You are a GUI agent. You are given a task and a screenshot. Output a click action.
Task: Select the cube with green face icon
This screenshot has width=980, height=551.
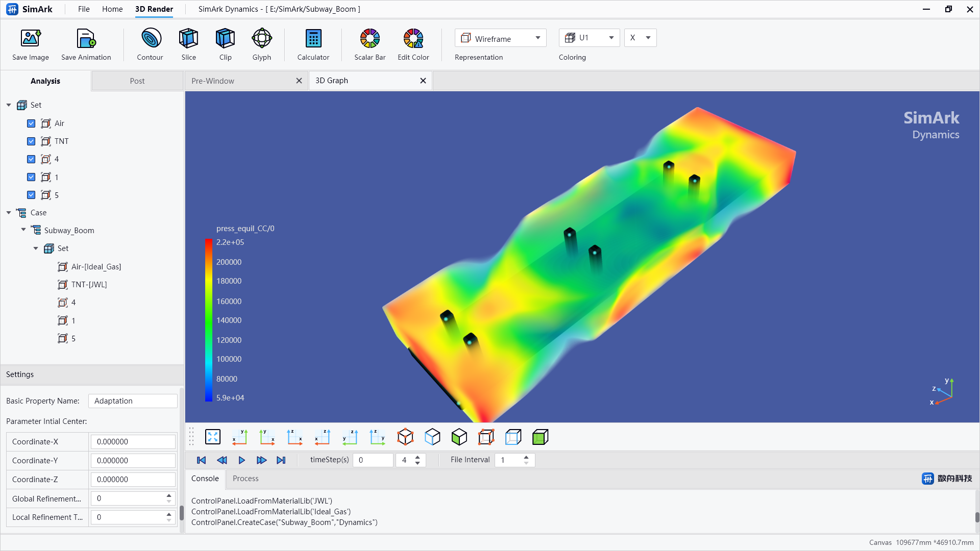click(x=459, y=437)
